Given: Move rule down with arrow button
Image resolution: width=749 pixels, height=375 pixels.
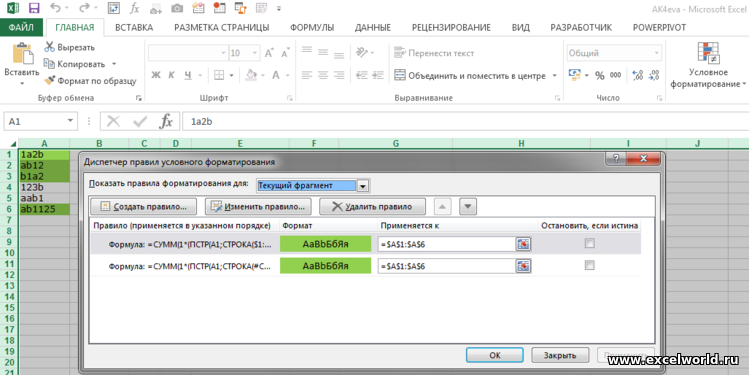Looking at the screenshot, I should [x=468, y=207].
